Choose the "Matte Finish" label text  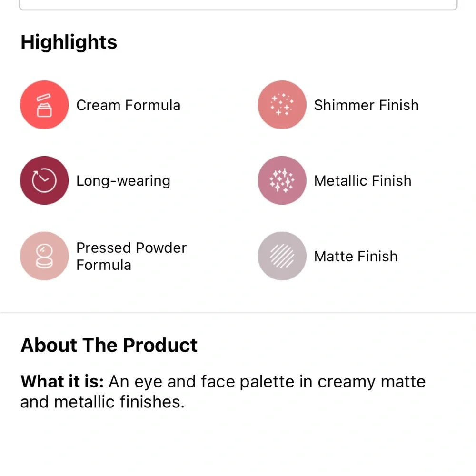coord(356,257)
